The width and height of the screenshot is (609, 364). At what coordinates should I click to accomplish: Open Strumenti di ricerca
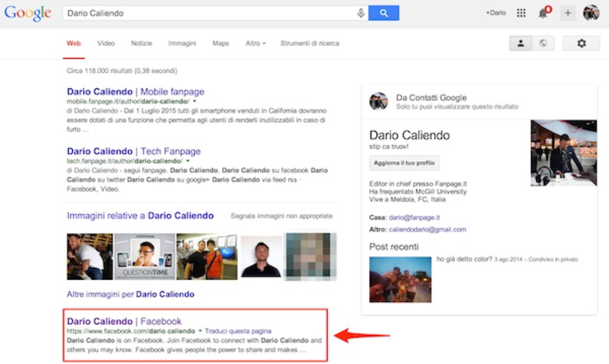tap(310, 44)
